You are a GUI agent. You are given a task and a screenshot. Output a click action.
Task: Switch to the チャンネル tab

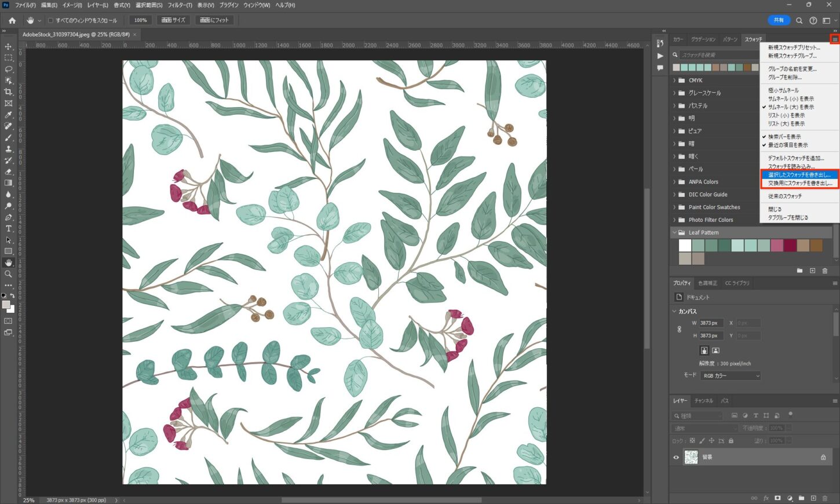tap(704, 401)
